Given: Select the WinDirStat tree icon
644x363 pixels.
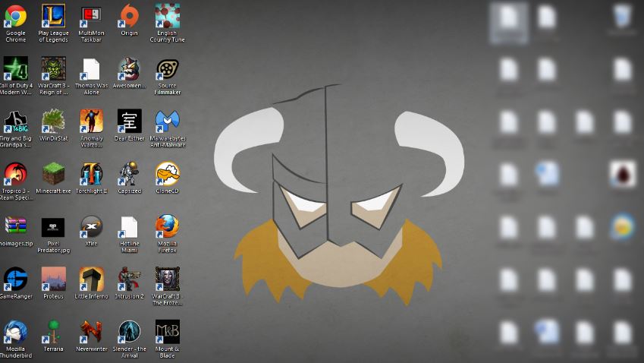Looking at the screenshot, I should click(53, 122).
